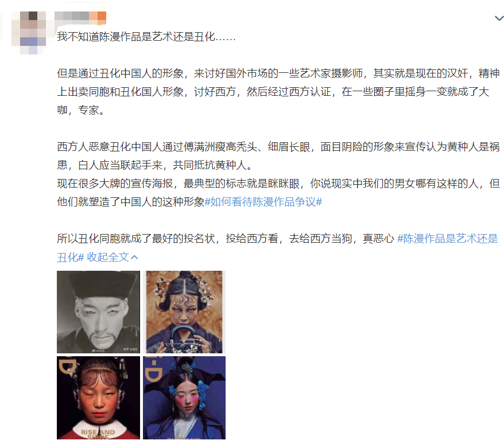Open the black-and-white man with hat photo

click(x=98, y=312)
